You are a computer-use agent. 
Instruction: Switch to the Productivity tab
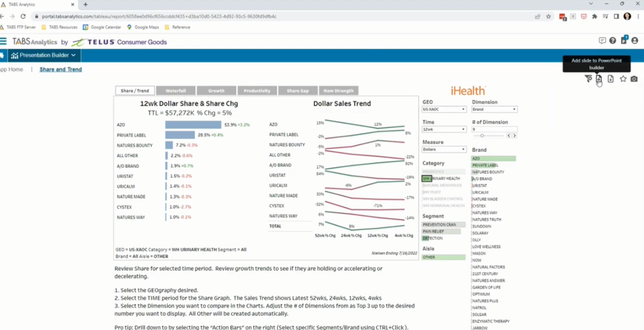257,91
